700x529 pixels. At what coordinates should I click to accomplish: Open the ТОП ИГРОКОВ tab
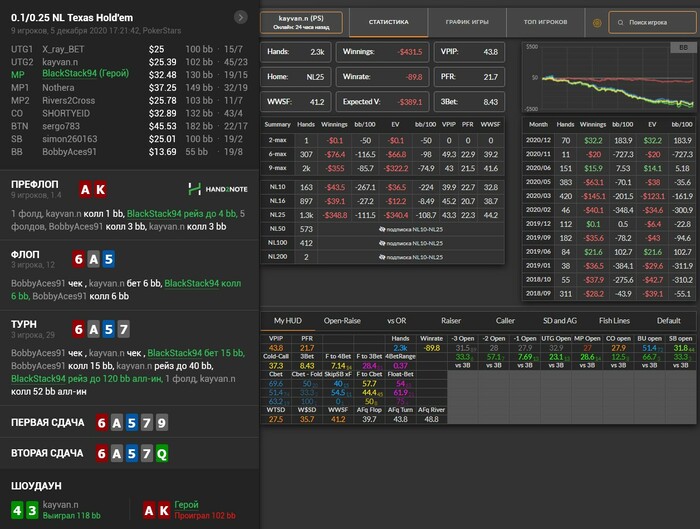pos(546,22)
